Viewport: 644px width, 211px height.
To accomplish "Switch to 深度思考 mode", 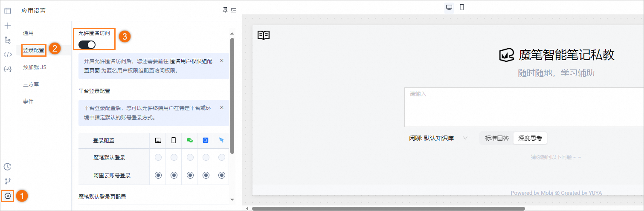I will [x=530, y=138].
